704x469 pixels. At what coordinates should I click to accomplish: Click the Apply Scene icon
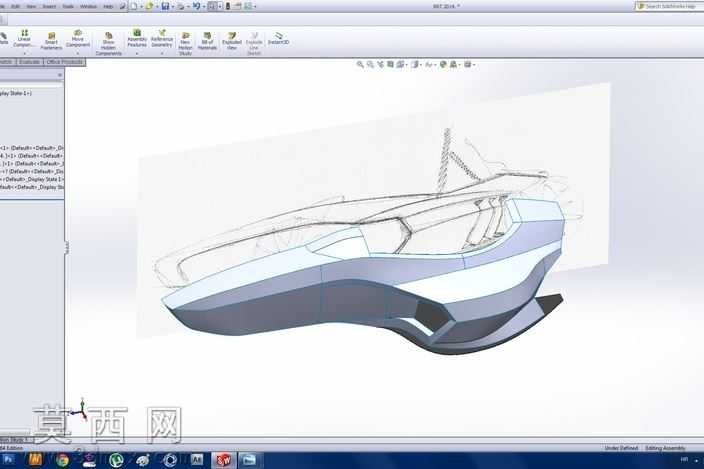[x=453, y=65]
